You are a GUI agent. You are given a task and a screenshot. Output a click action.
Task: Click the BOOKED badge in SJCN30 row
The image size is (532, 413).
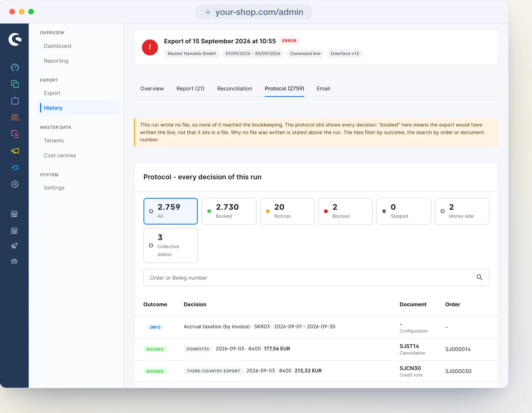click(x=155, y=371)
